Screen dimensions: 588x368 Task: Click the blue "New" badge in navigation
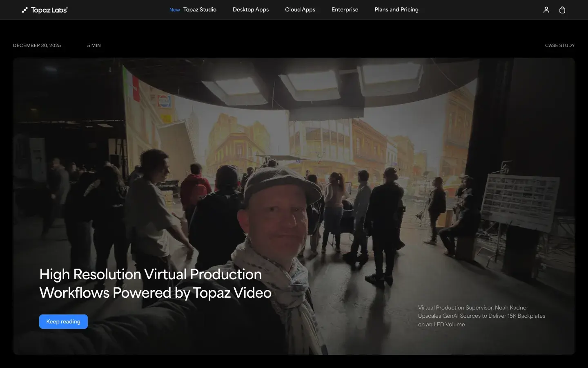coord(174,10)
